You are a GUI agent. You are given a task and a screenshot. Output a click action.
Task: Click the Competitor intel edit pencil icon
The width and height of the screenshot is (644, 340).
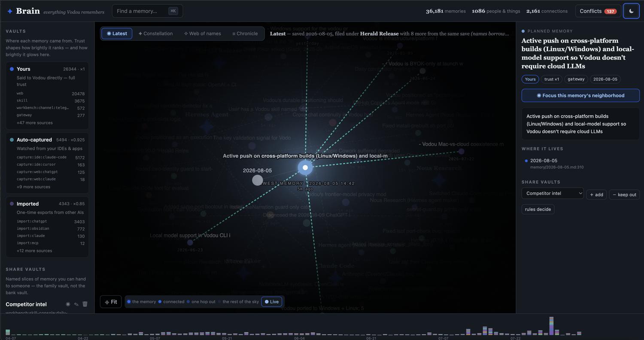pyautogui.click(x=76, y=304)
